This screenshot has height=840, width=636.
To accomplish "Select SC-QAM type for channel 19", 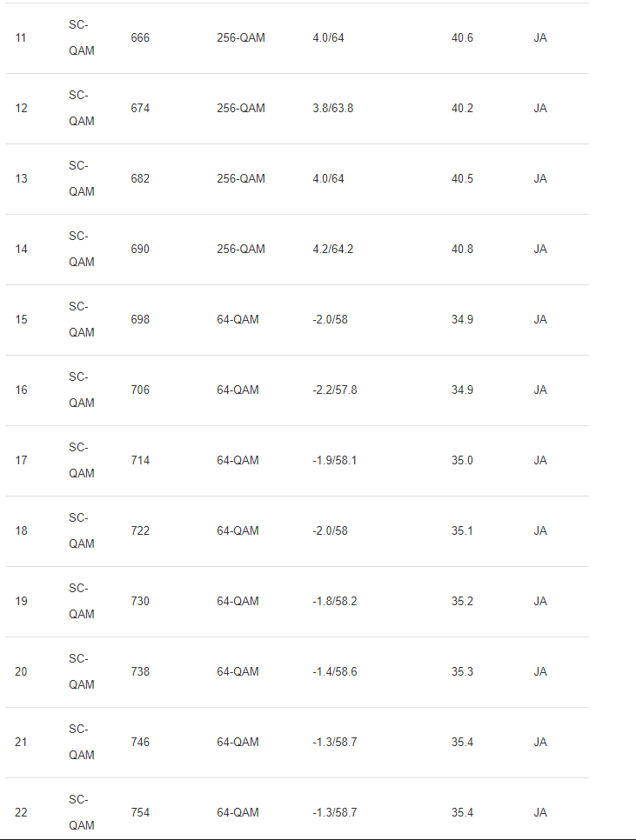I will coord(82,601).
